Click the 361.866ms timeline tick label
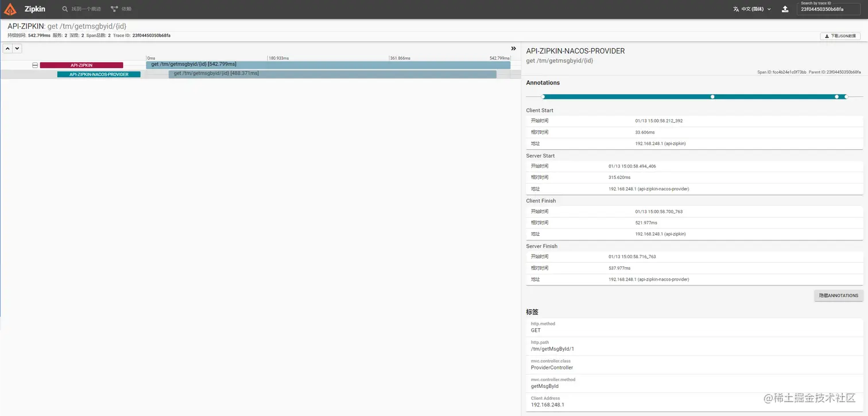This screenshot has height=416, width=868. point(400,58)
